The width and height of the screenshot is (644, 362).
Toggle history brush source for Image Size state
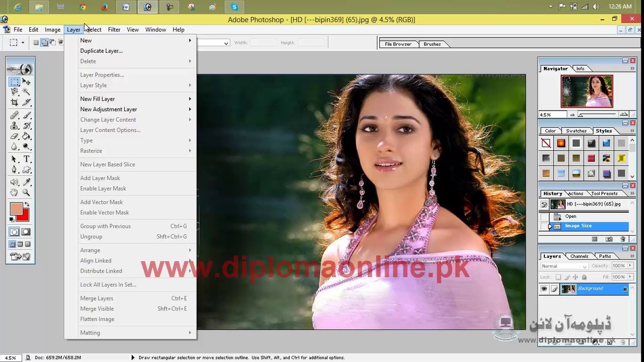[x=544, y=226]
